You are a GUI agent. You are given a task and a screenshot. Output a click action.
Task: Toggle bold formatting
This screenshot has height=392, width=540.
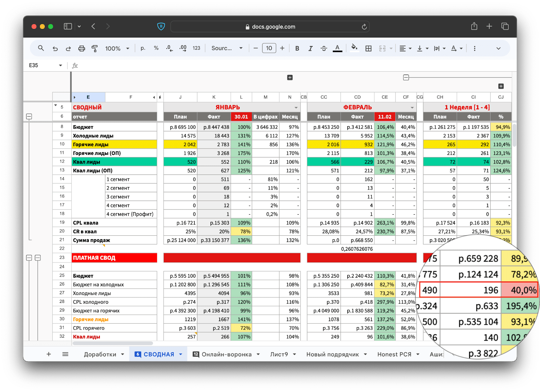[x=297, y=49]
